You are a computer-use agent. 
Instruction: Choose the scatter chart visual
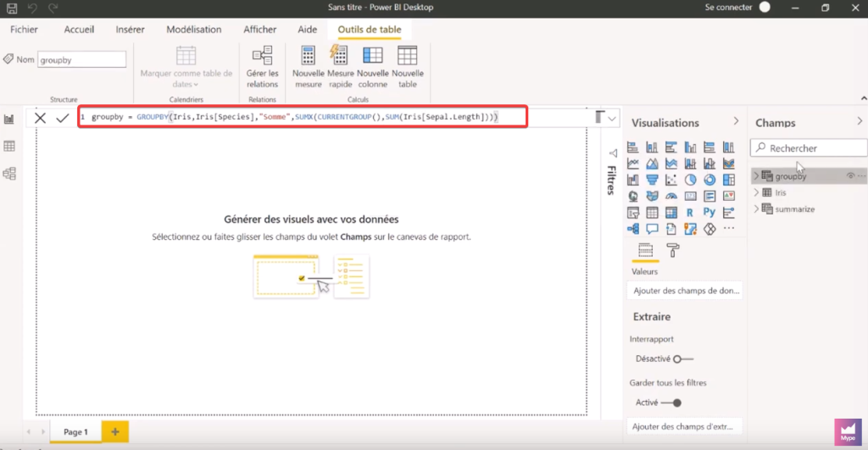coord(671,180)
